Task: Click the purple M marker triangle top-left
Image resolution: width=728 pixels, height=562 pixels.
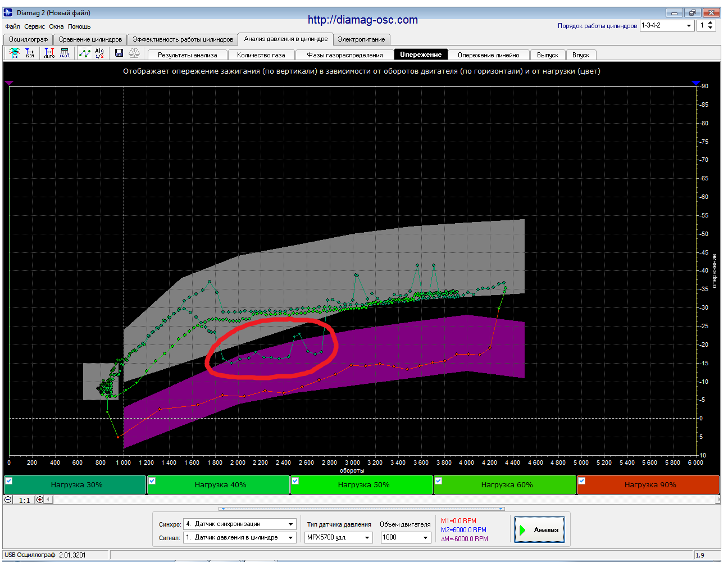Action: tap(9, 83)
